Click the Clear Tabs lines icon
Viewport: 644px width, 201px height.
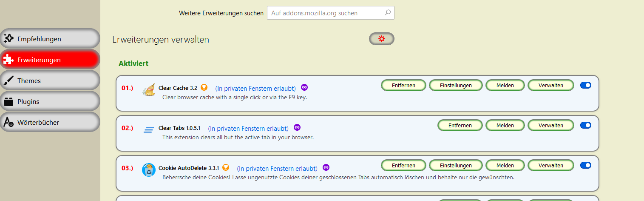pyautogui.click(x=149, y=130)
